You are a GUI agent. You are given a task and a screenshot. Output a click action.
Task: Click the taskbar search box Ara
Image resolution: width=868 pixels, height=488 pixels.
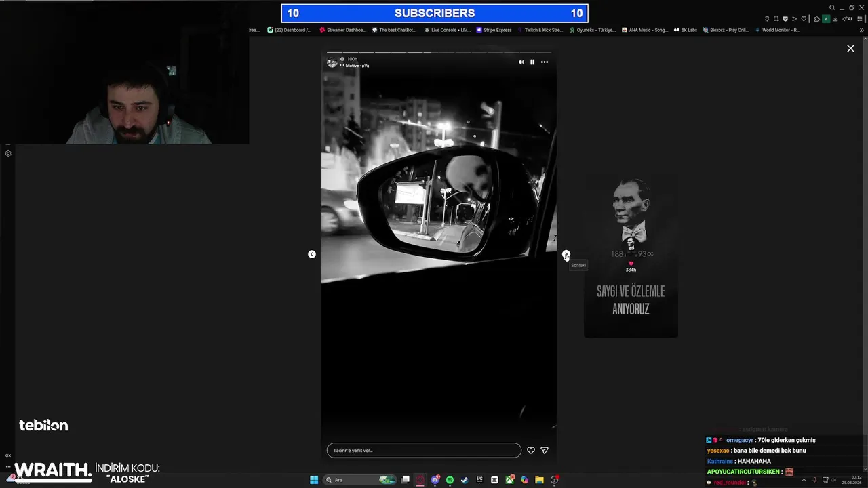[359, 480]
